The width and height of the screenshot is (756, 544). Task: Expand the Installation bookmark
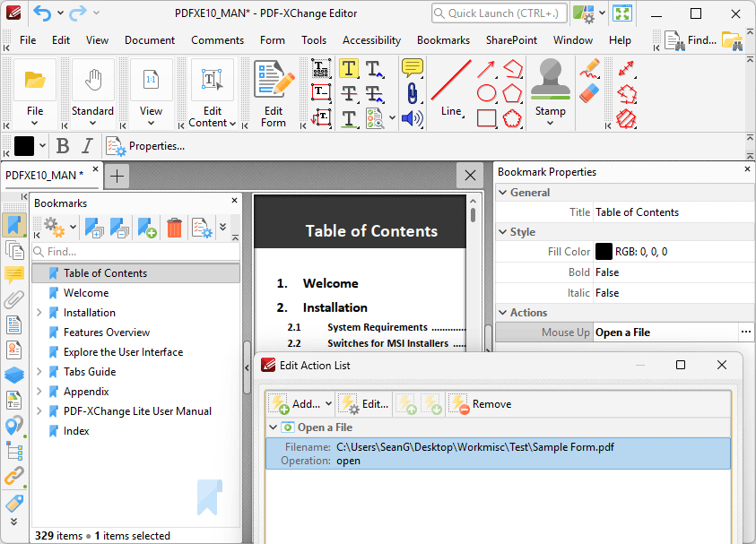[39, 313]
